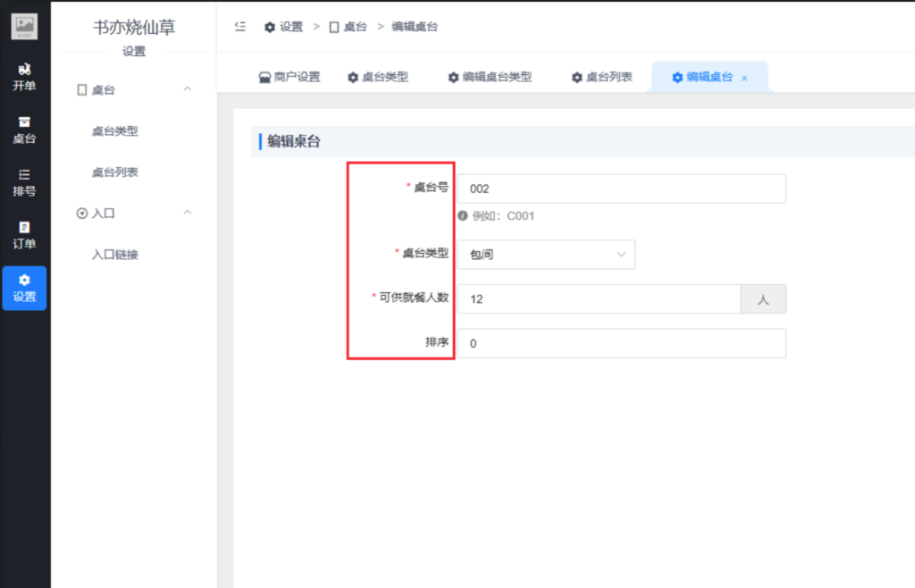The height and width of the screenshot is (588, 915).
Task: Select the highlighted 设置 settings icon
Action: [x=23, y=288]
